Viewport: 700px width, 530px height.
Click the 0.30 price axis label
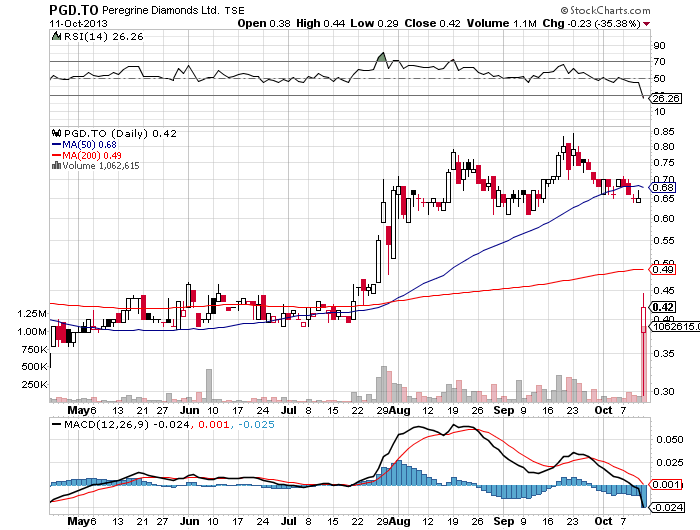[x=663, y=392]
